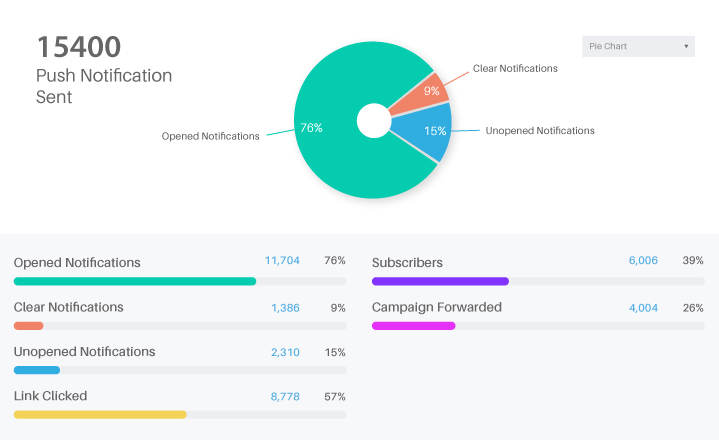
Task: Click the 6,006 subscribers count
Action: click(643, 260)
